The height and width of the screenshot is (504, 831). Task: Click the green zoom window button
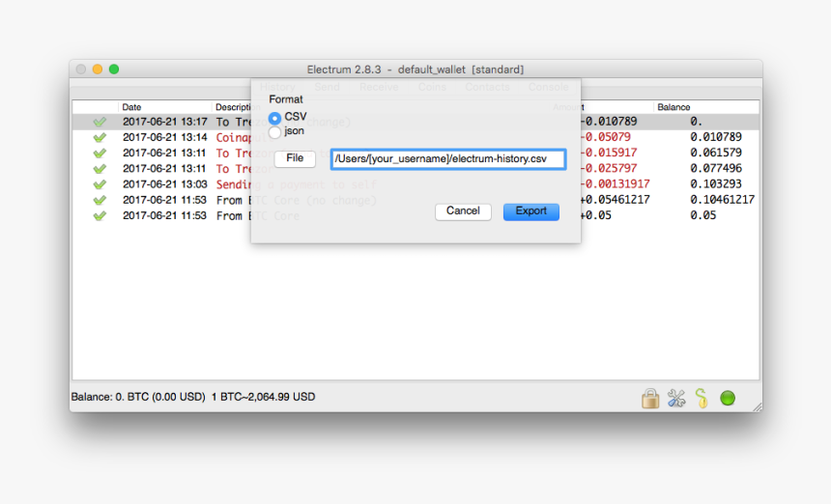click(114, 70)
